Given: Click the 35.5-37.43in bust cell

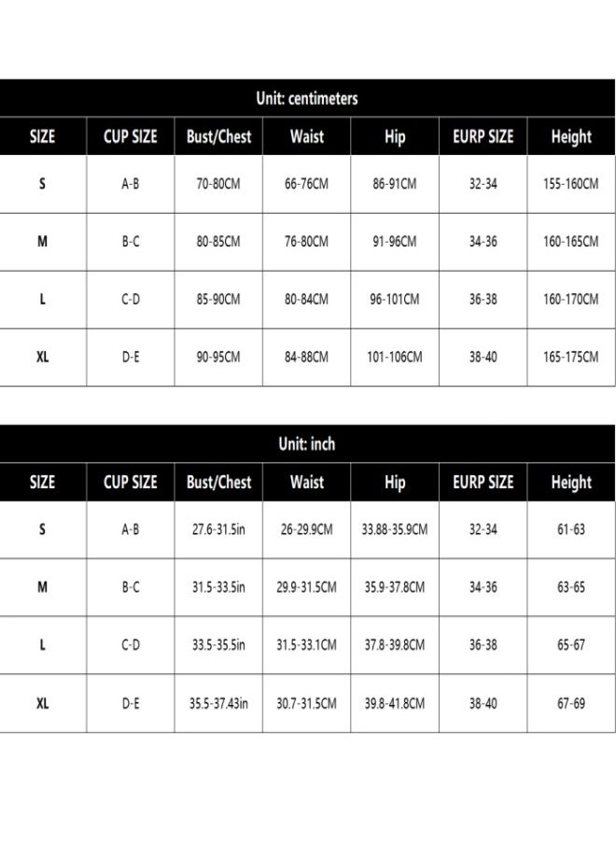Looking at the screenshot, I should point(218,704).
